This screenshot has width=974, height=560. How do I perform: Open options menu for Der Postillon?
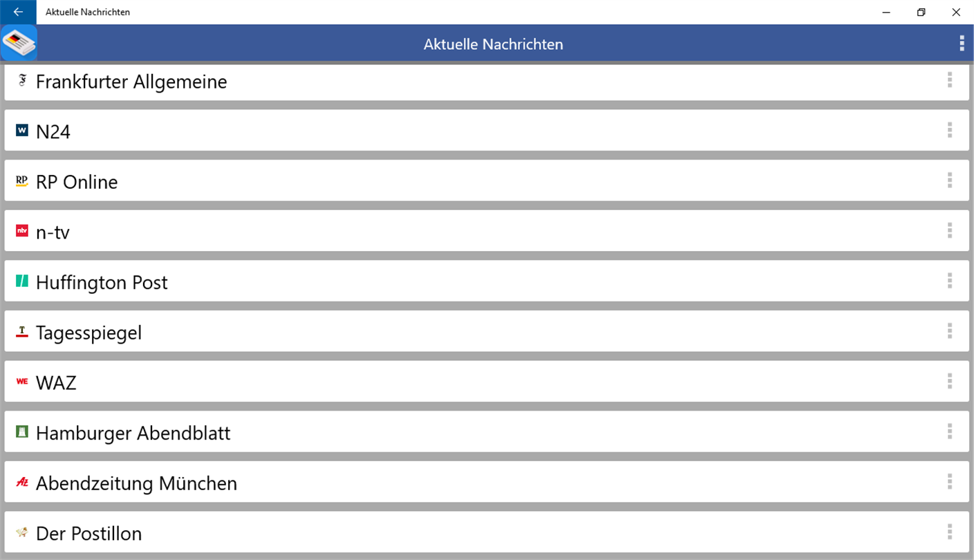coord(950,532)
